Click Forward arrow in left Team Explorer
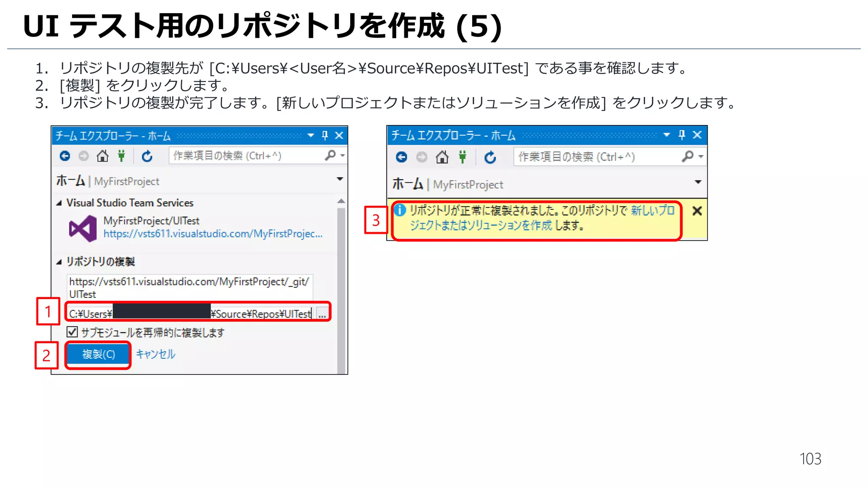The image size is (868, 488). coord(84,156)
